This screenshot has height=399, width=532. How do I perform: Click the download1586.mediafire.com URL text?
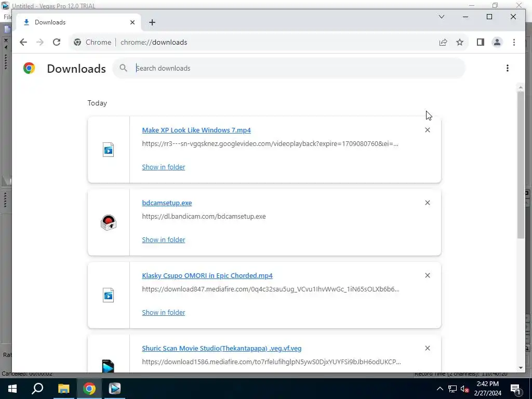pyautogui.click(x=271, y=362)
